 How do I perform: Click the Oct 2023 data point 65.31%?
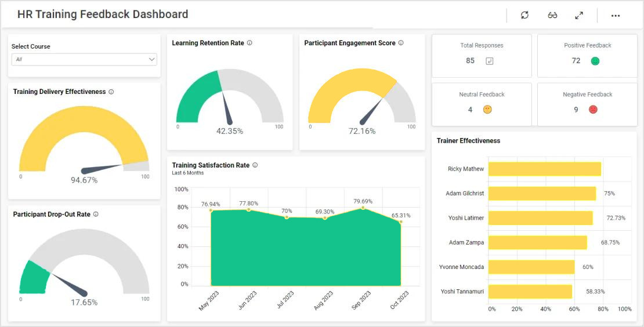click(401, 221)
